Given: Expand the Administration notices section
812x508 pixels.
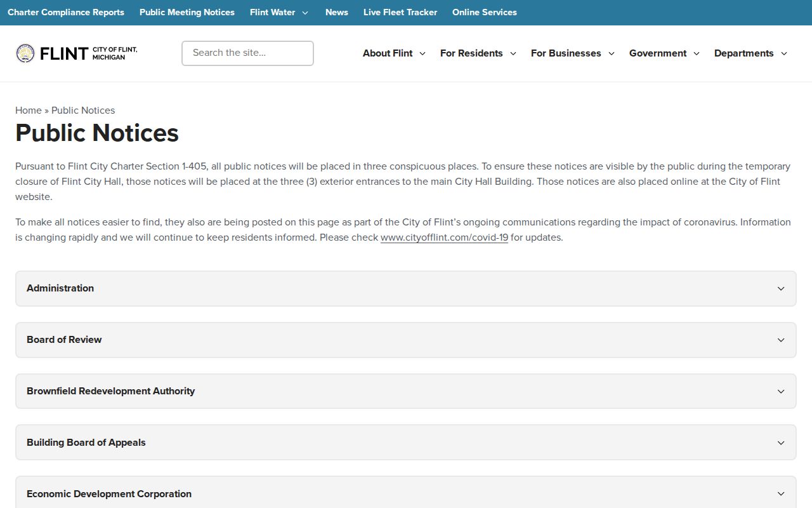Looking at the screenshot, I should [x=406, y=288].
